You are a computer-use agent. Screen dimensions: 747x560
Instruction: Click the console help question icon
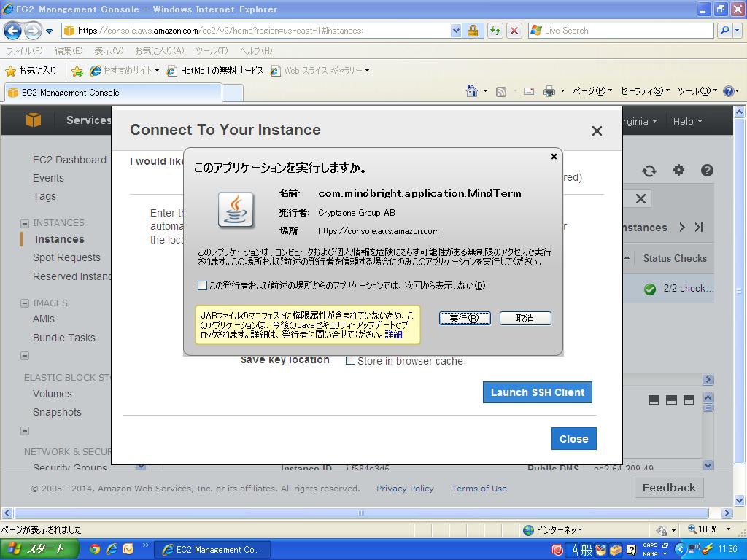tap(707, 170)
